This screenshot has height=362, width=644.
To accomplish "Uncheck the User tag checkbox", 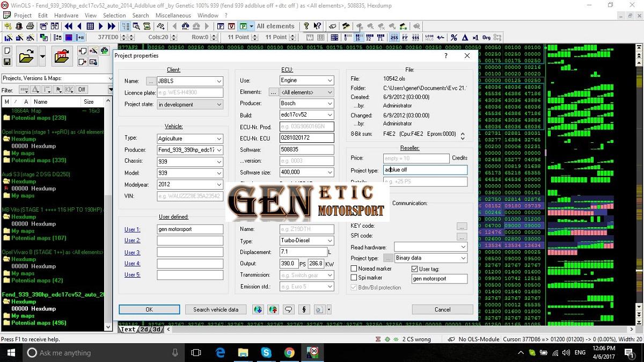I will [415, 269].
